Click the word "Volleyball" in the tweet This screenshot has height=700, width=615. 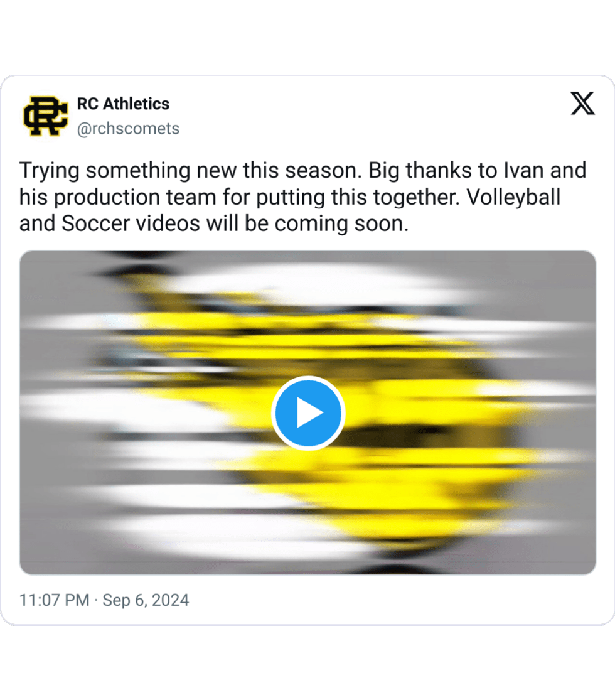(x=513, y=197)
